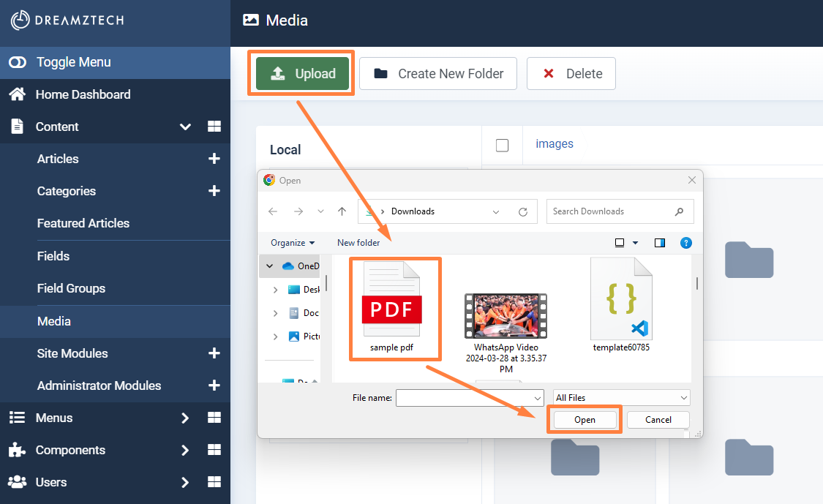Expand the Documents tree node
The width and height of the screenshot is (823, 504).
(276, 313)
